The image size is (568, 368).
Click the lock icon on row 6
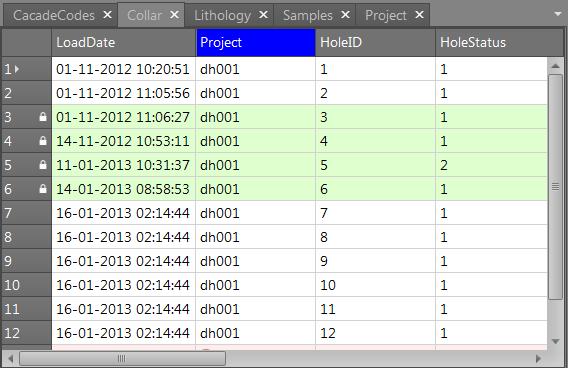tap(43, 188)
